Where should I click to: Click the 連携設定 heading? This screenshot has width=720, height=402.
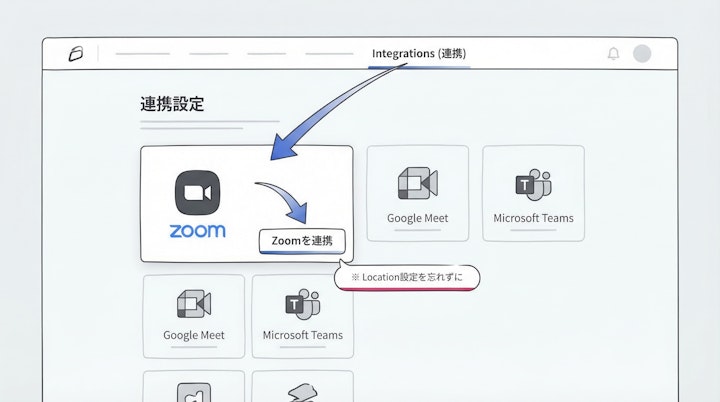(172, 104)
